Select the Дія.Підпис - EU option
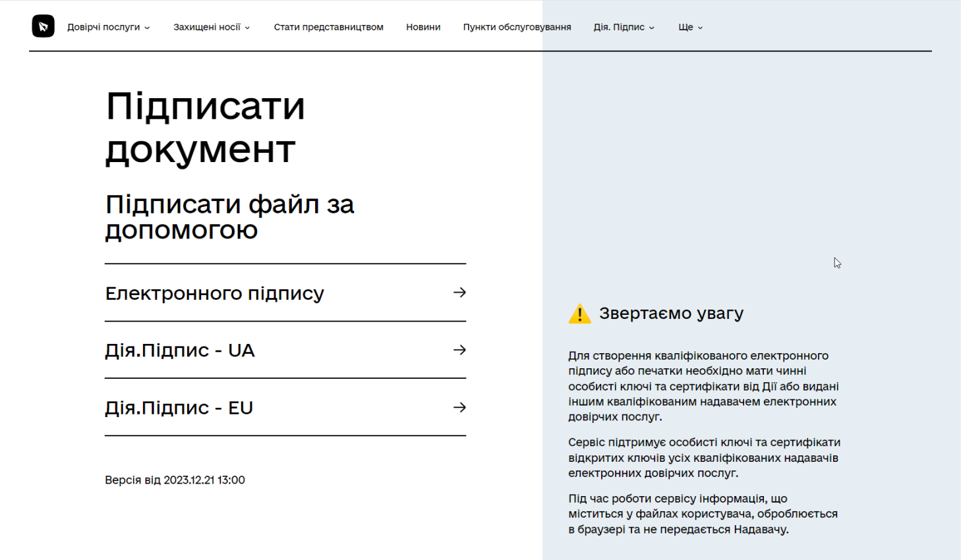Image resolution: width=961 pixels, height=560 pixels. 179,408
